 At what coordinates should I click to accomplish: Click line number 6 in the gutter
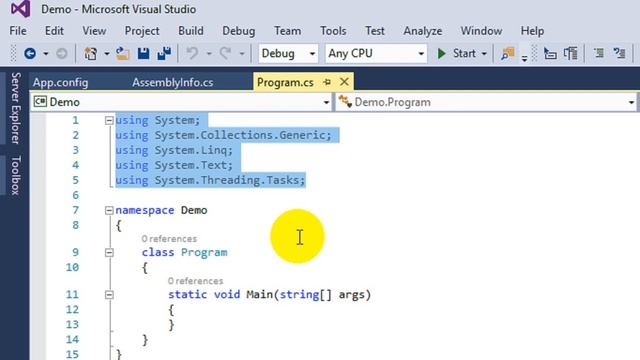click(x=76, y=196)
